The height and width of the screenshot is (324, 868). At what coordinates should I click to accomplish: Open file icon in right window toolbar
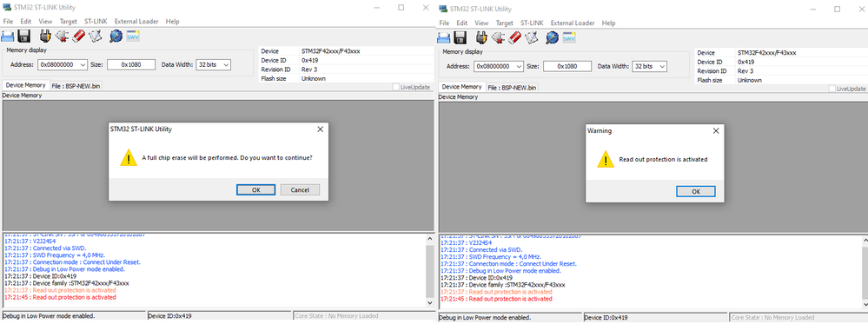coord(444,37)
